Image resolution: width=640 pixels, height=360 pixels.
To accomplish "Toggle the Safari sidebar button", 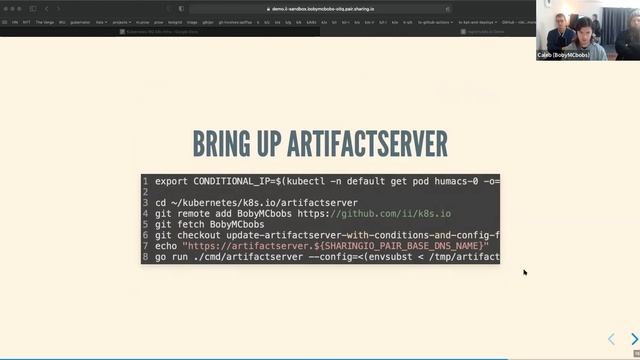I will click(x=33, y=9).
